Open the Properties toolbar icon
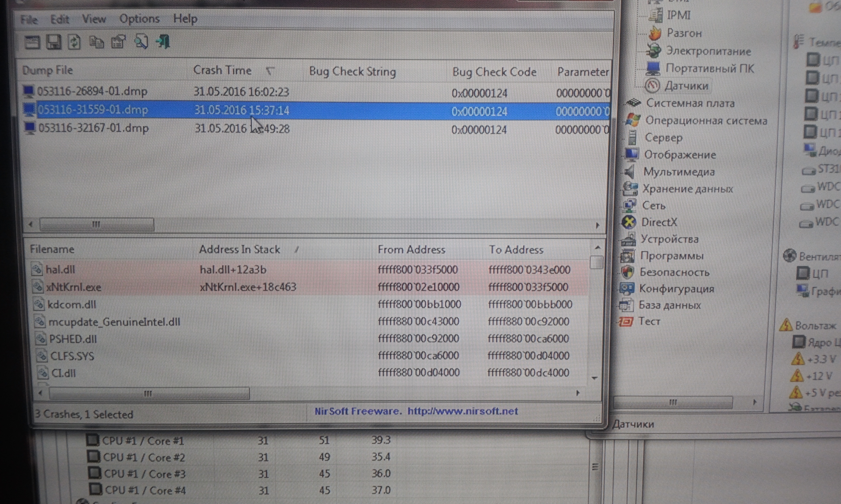Viewport: 841px width, 504px height. (x=118, y=43)
